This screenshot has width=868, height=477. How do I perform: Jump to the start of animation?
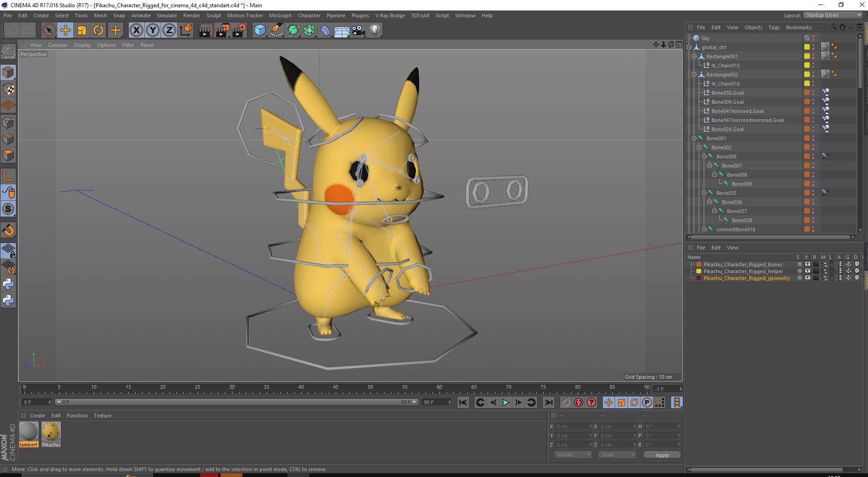(x=463, y=402)
